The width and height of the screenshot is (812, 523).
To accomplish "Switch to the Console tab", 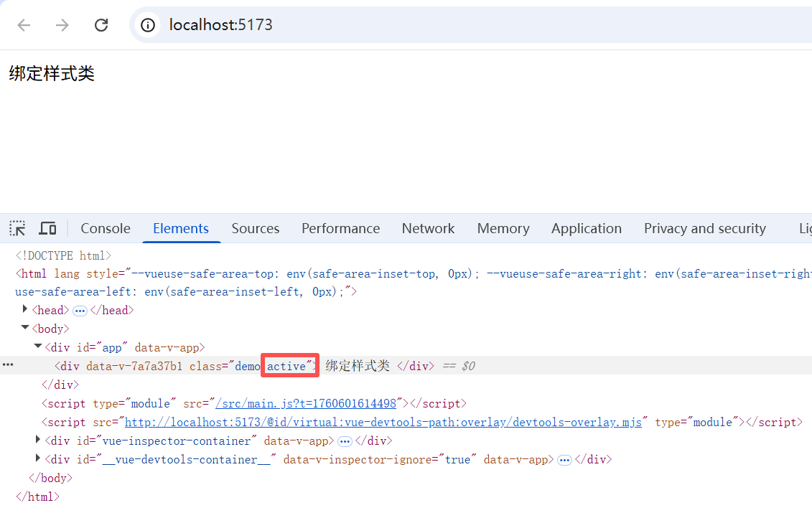I will pyautogui.click(x=106, y=228).
